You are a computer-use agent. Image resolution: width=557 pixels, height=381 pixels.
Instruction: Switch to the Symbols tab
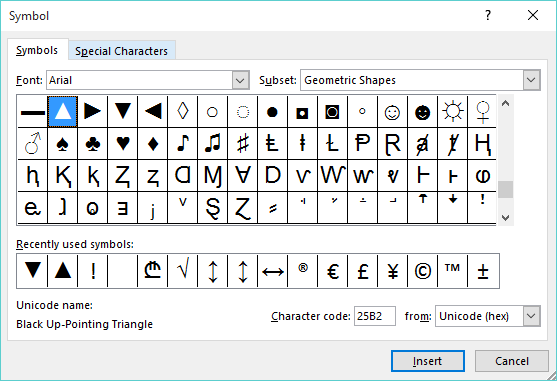(x=37, y=50)
